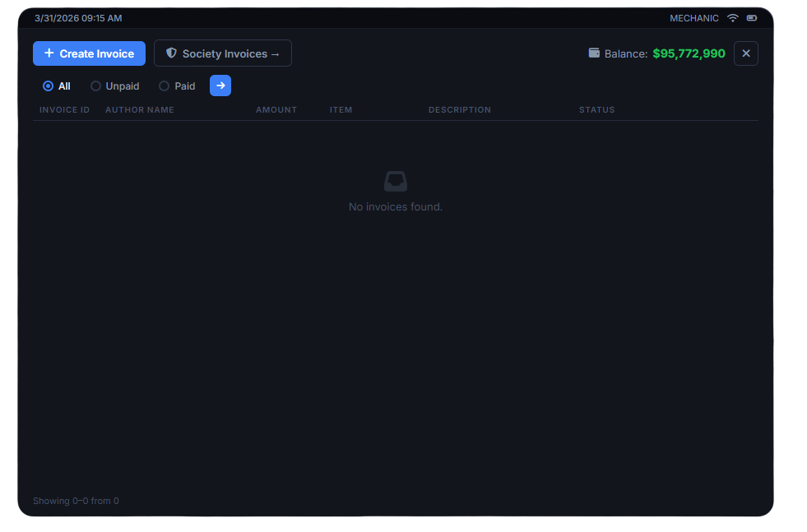Viewport: 807px width, 532px height.
Task: Click the 'Showing 0–0 from 0' text
Action: [77, 501]
